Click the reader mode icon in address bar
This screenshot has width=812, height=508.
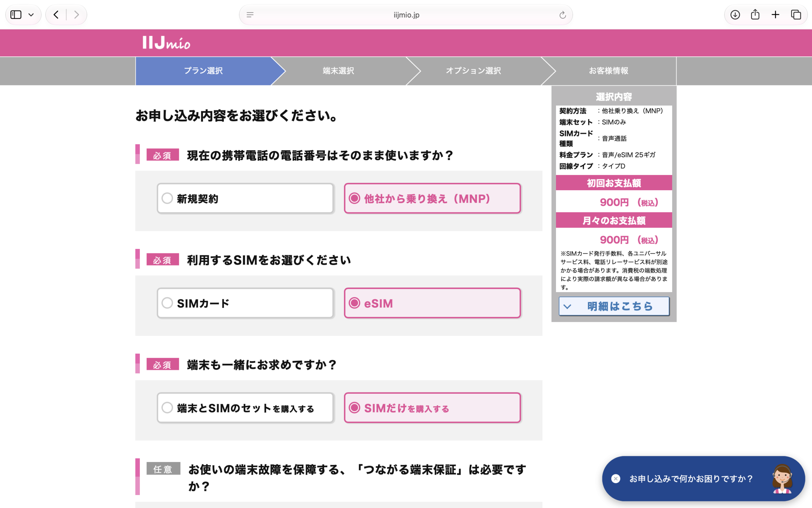250,15
